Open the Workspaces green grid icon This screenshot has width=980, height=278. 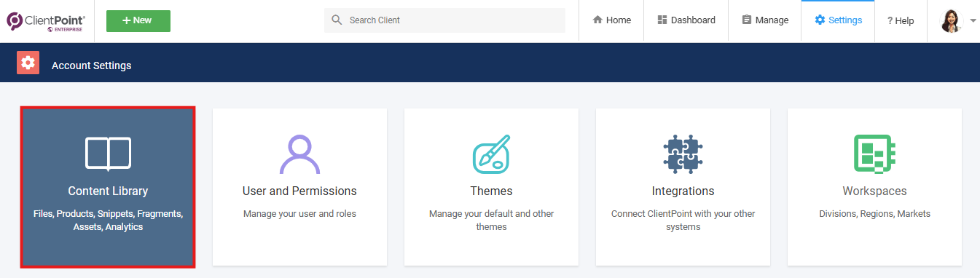point(874,154)
